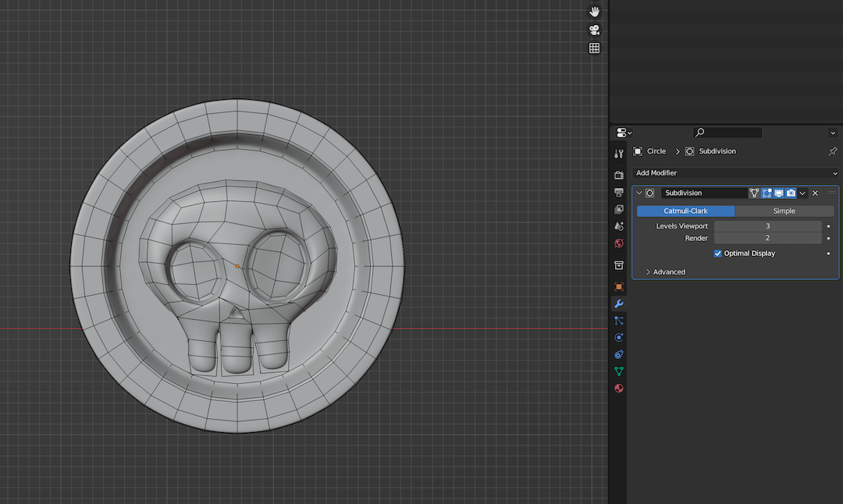
Task: Open the Add Modifier dropdown
Action: click(x=735, y=172)
